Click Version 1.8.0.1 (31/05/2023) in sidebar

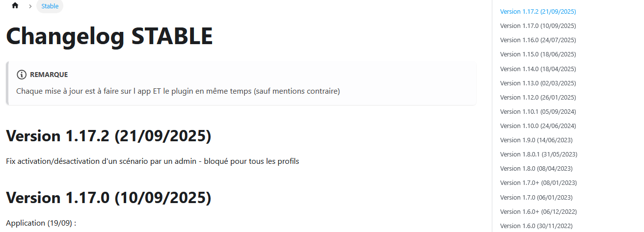tap(538, 154)
